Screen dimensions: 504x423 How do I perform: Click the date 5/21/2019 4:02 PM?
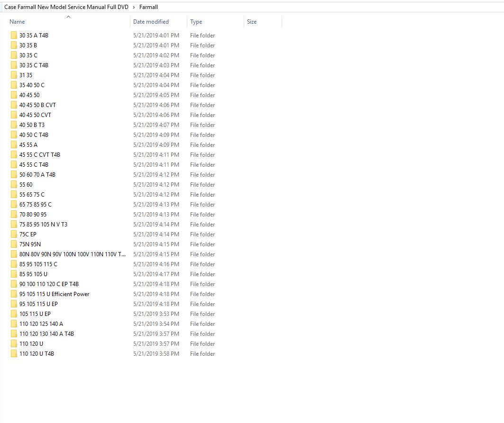pyautogui.click(x=156, y=55)
